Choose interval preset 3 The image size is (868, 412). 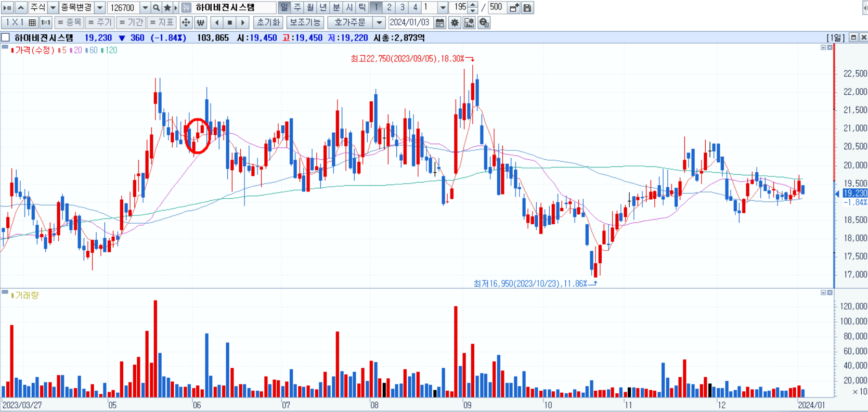tap(402, 8)
